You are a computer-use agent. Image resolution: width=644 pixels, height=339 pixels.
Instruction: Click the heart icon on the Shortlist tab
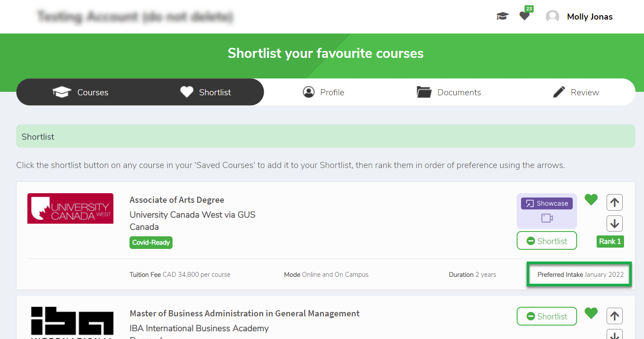click(x=186, y=92)
